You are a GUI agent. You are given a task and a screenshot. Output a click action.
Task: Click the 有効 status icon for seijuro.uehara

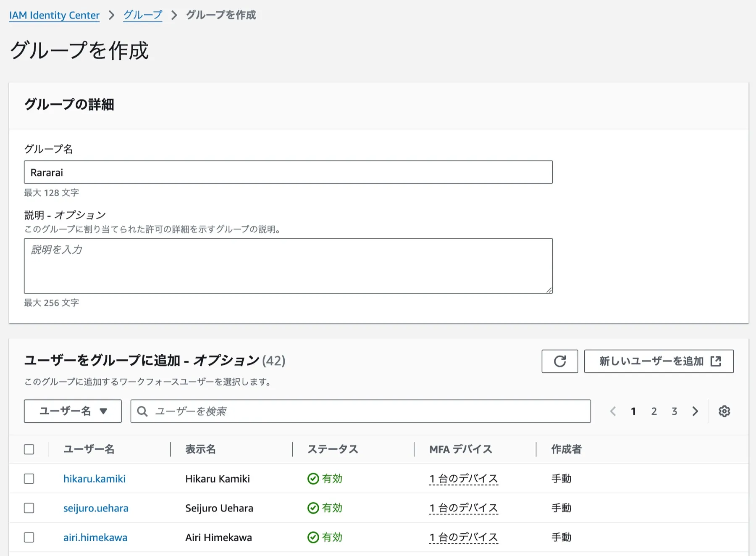pyautogui.click(x=313, y=508)
